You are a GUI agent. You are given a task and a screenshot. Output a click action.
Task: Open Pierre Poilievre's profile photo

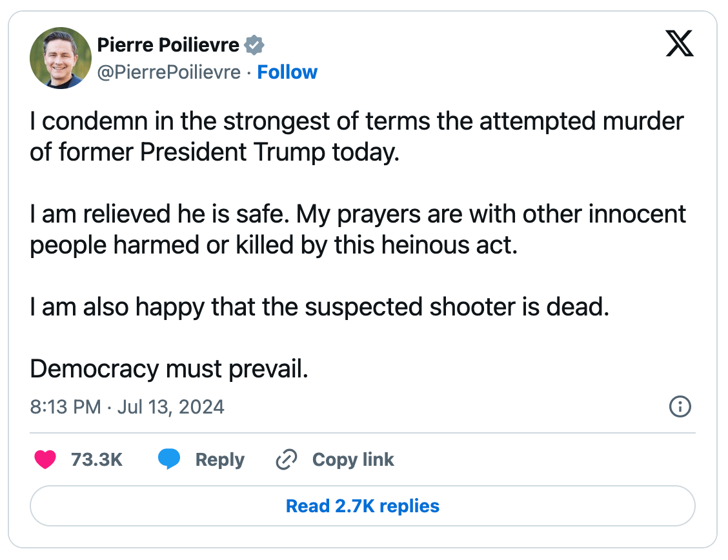[61, 58]
